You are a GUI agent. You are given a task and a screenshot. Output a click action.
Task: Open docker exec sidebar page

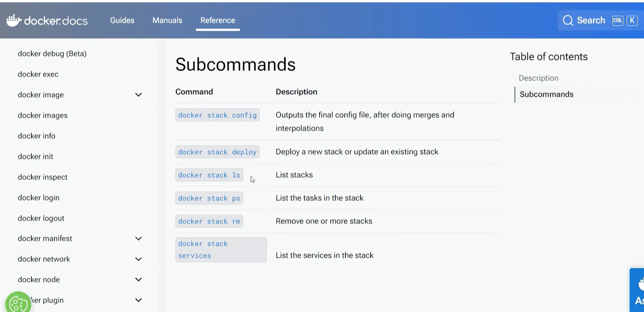[38, 74]
